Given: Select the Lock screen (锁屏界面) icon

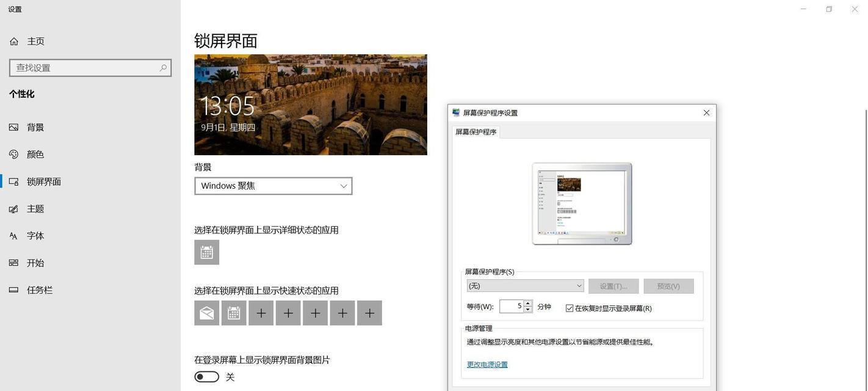Looking at the screenshot, I should (14, 181).
